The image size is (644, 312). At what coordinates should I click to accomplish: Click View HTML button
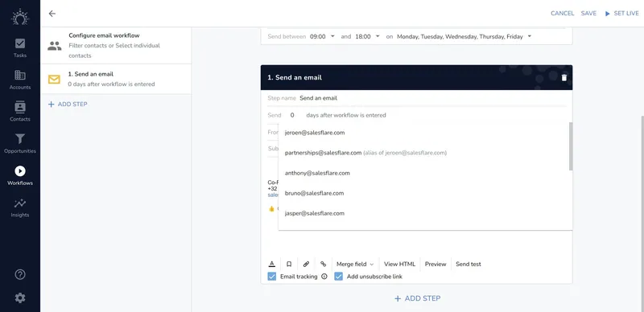coord(399,264)
